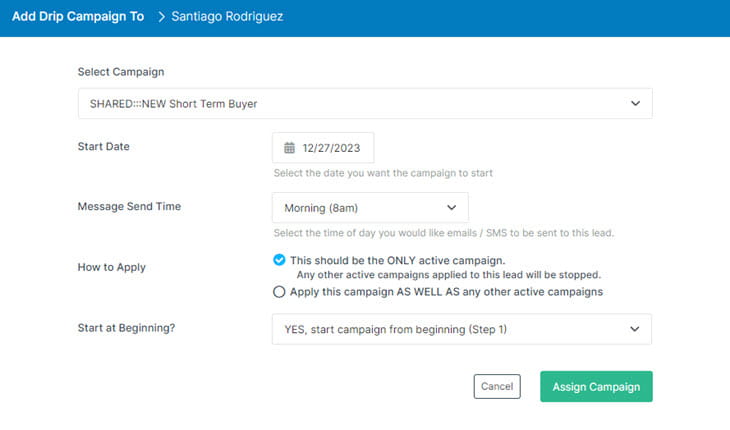Image resolution: width=730 pixels, height=430 pixels.
Task: Click the Cancel button
Action: pos(497,386)
